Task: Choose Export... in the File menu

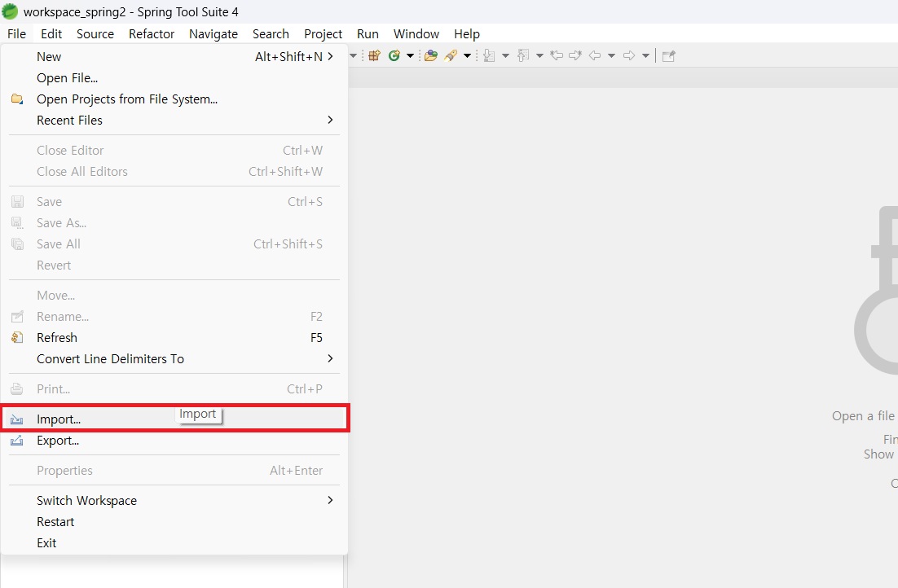Action: click(x=174, y=441)
